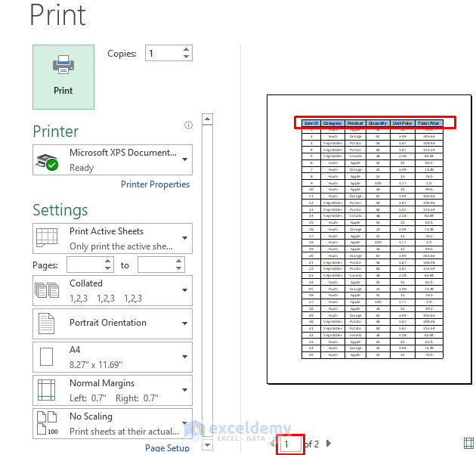Viewport: 476px width, 455px height.
Task: Click the settings scrollbar up arrow
Action: tap(207, 119)
